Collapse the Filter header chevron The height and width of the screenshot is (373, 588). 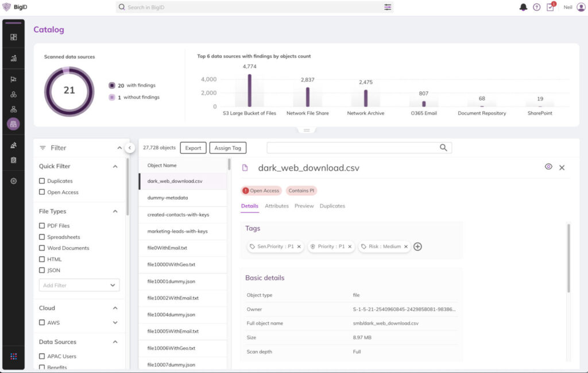point(119,148)
